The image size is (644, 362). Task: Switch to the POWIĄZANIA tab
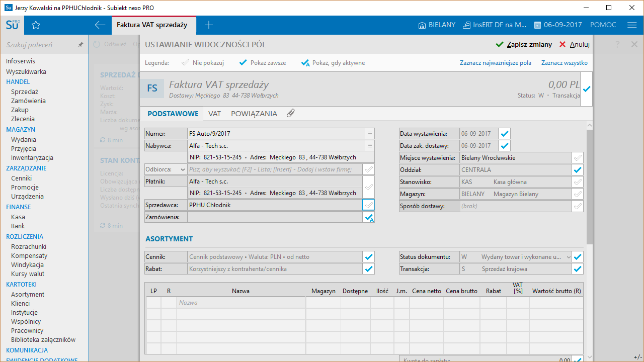(254, 114)
